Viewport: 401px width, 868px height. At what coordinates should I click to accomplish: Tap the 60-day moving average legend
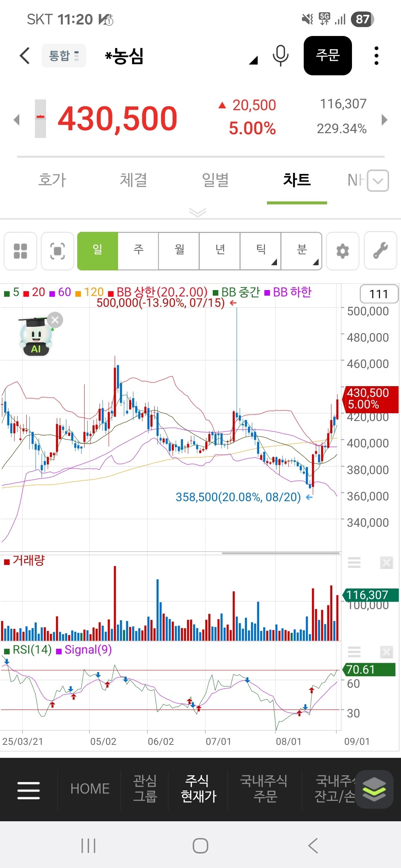click(60, 292)
